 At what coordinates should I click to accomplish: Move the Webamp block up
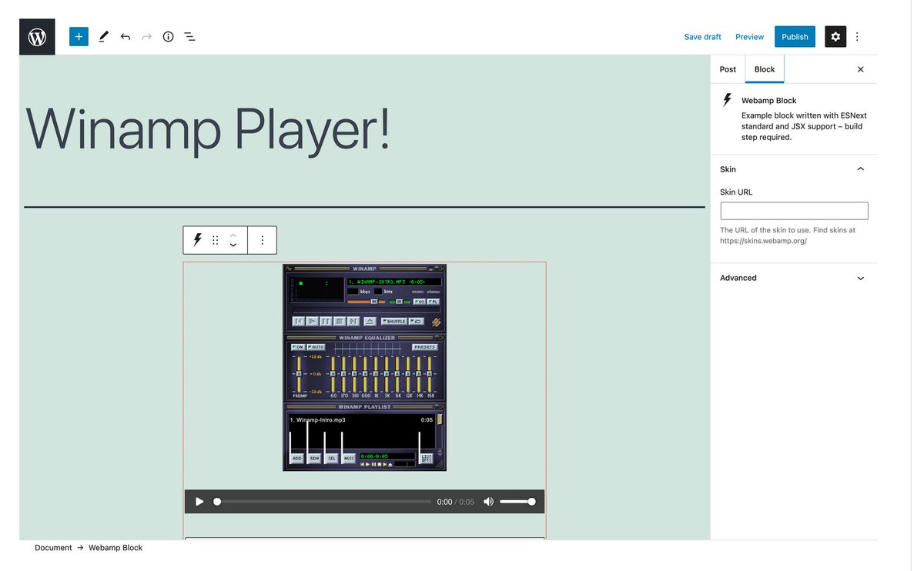233,235
